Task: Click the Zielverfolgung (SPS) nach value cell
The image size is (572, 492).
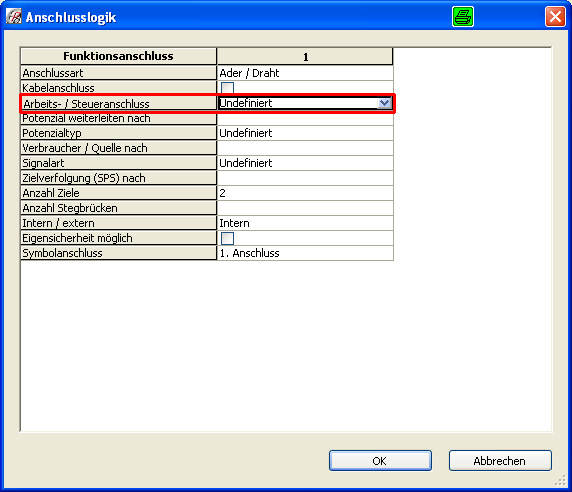Action: click(x=305, y=178)
